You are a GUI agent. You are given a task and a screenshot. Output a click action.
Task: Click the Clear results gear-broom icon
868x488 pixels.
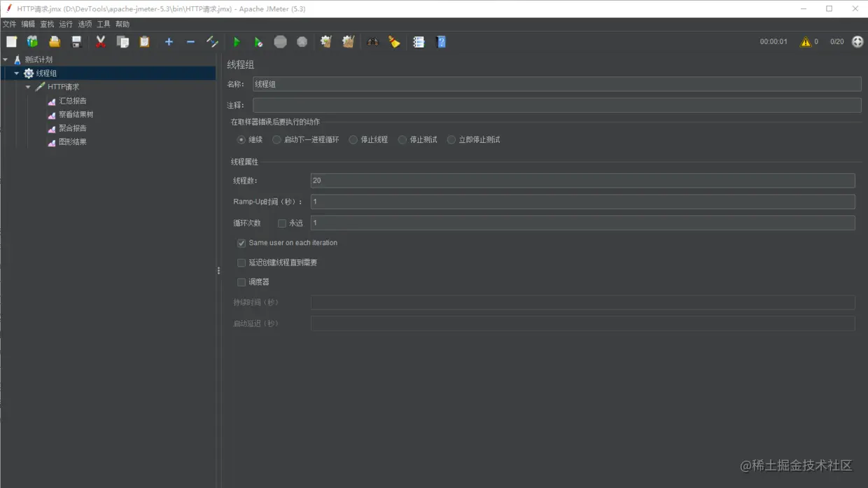pyautogui.click(x=326, y=42)
